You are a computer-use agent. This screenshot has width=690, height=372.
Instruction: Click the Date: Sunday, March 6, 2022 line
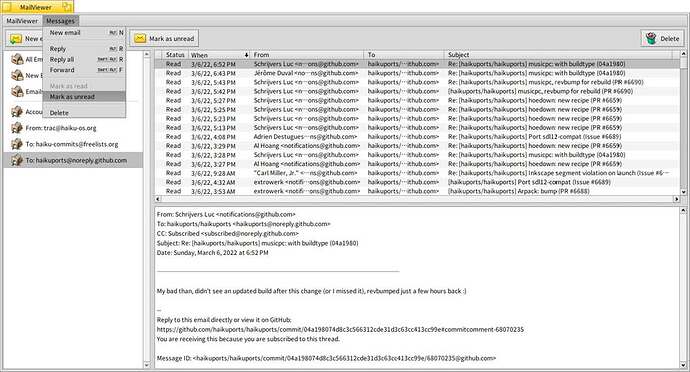click(213, 253)
